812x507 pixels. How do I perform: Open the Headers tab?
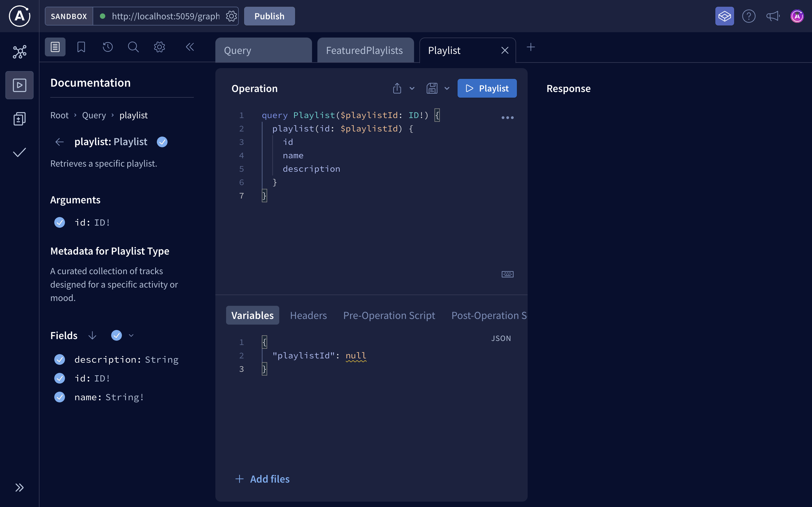click(x=308, y=315)
